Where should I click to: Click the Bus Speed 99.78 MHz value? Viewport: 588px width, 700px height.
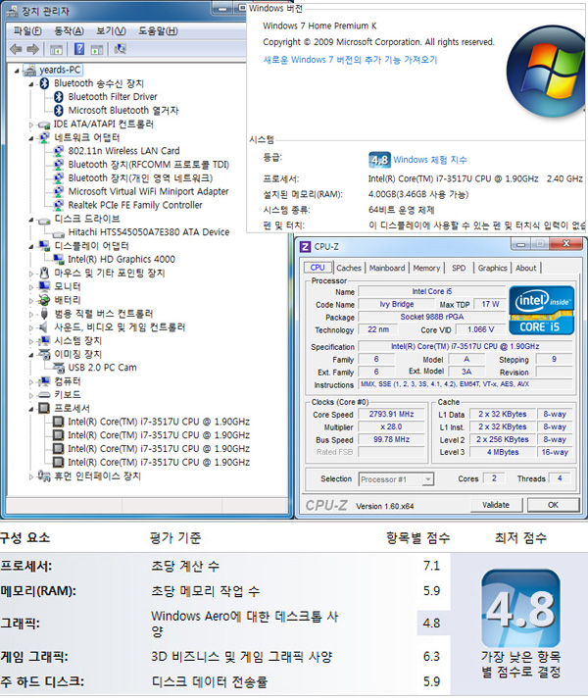click(391, 439)
